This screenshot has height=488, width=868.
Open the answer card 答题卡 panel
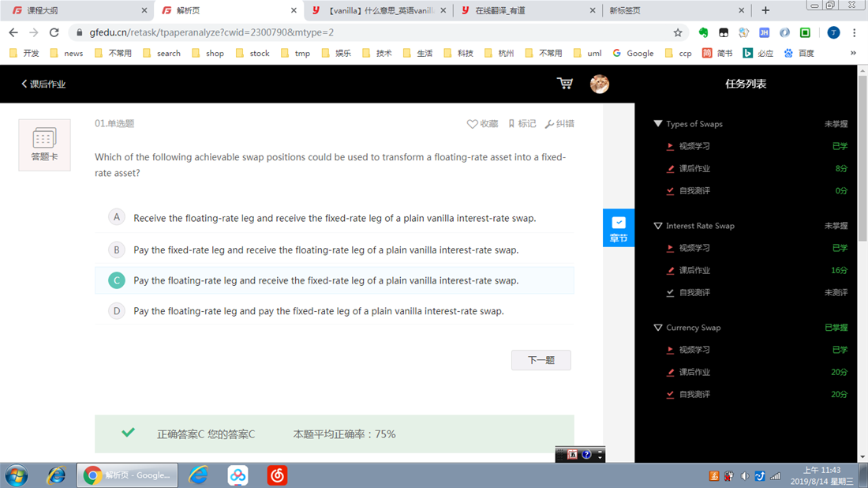click(44, 145)
